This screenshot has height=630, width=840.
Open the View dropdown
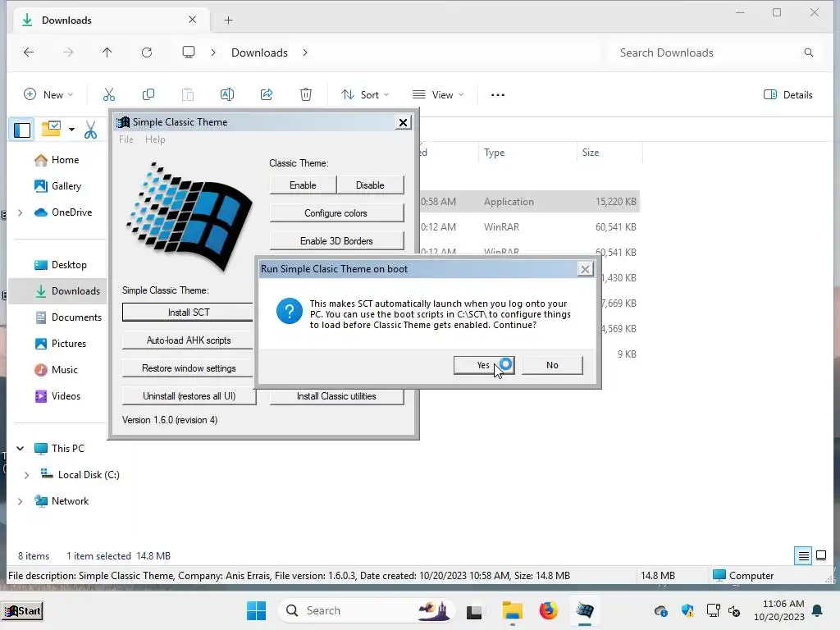[x=438, y=94]
